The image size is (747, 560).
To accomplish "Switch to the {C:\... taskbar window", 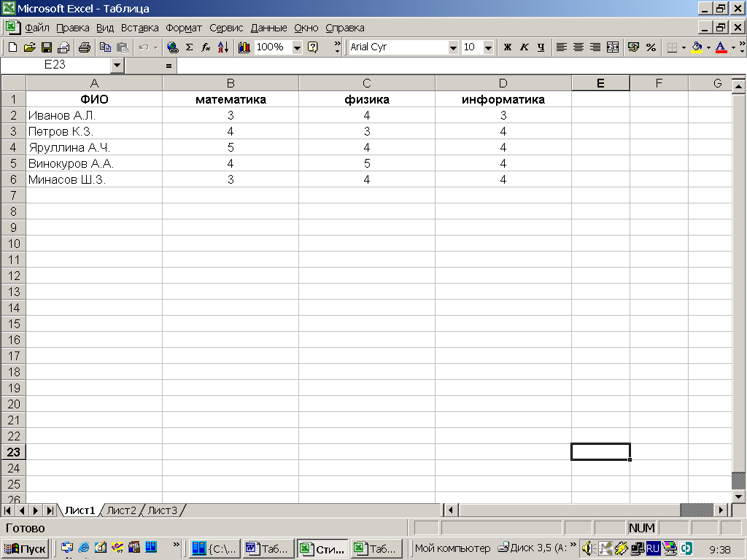I will point(214,548).
